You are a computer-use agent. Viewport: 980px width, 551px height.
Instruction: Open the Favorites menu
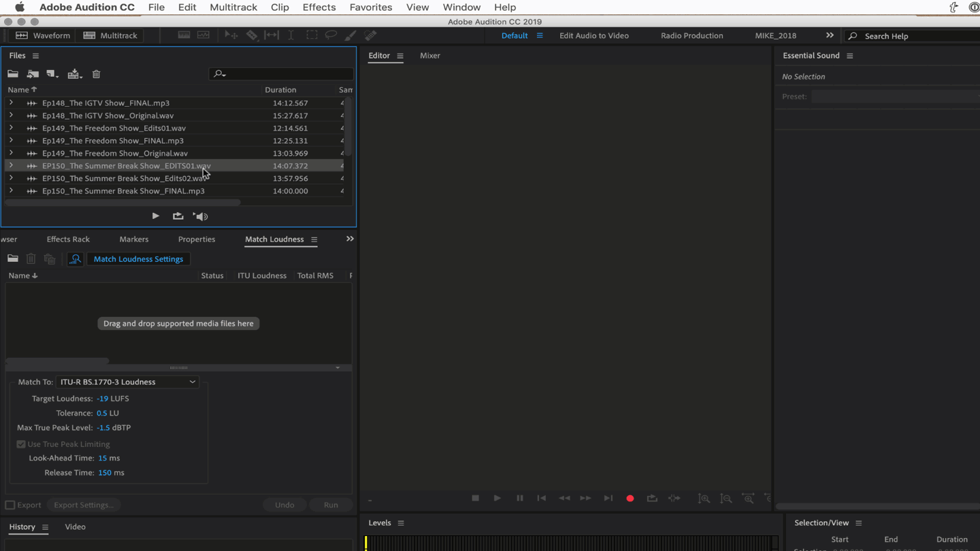pyautogui.click(x=371, y=7)
